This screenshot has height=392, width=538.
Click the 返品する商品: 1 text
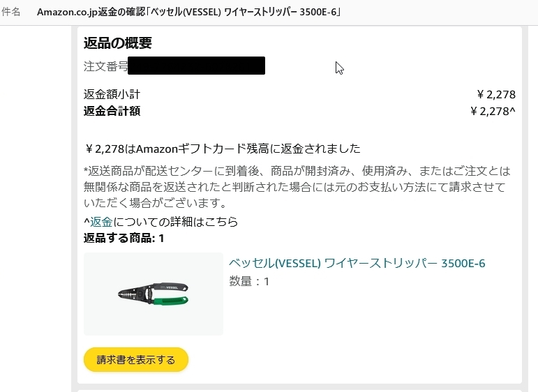pyautogui.click(x=124, y=239)
